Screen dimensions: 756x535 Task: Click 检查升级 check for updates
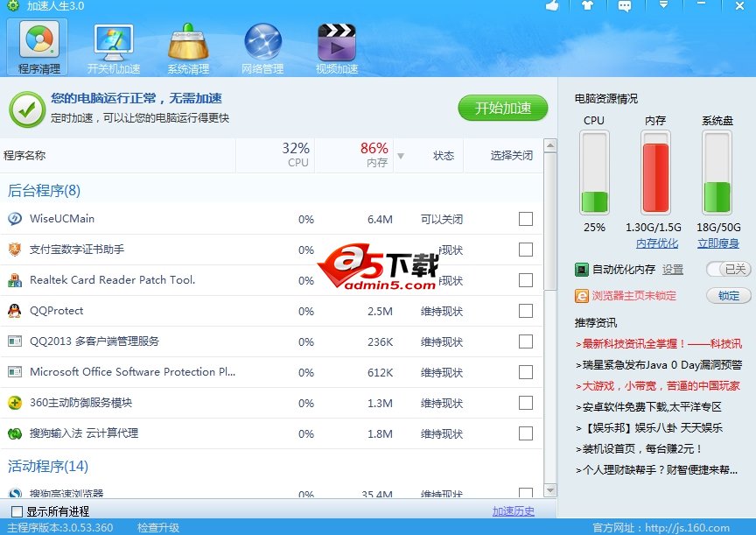[x=158, y=528]
